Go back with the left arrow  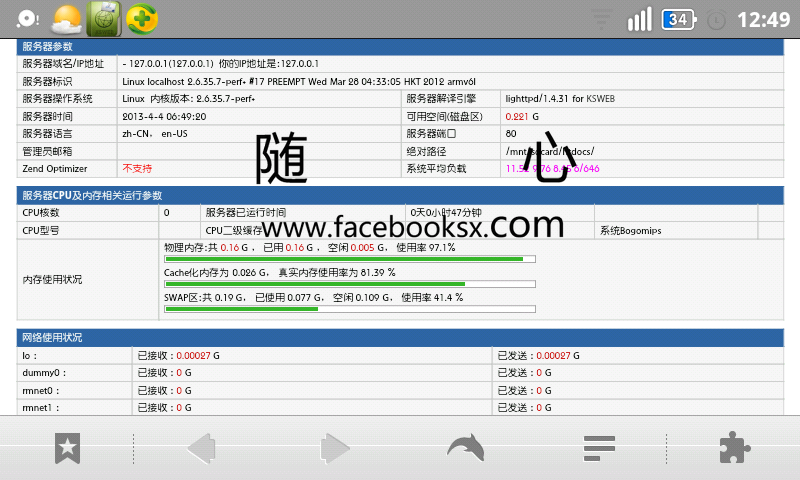pos(202,449)
